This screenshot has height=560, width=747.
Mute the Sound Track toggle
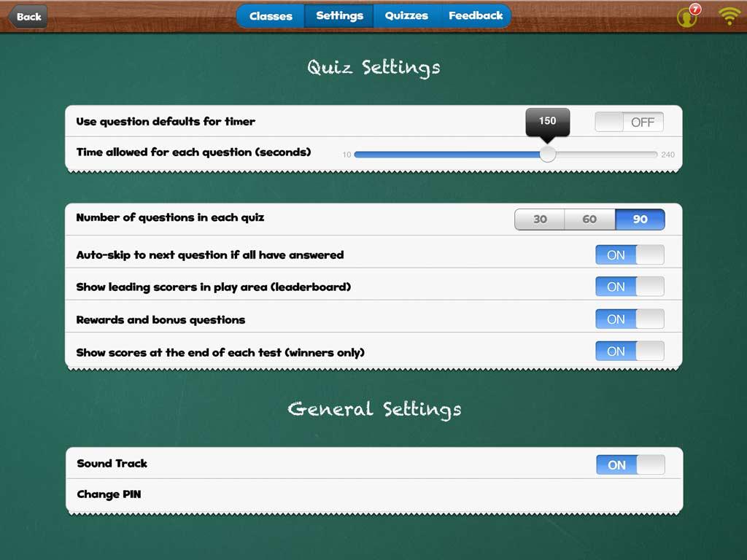[x=630, y=464]
